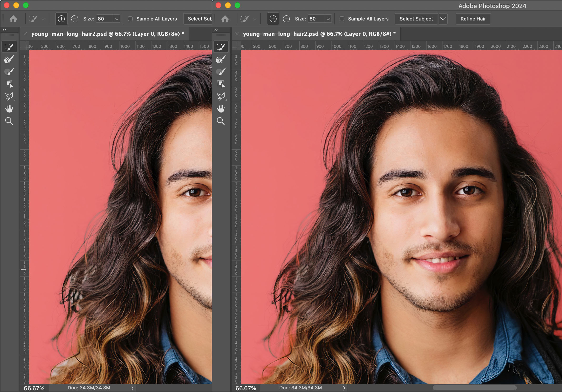Activate the Hand tool in left window
The width and height of the screenshot is (562, 392).
tap(9, 109)
